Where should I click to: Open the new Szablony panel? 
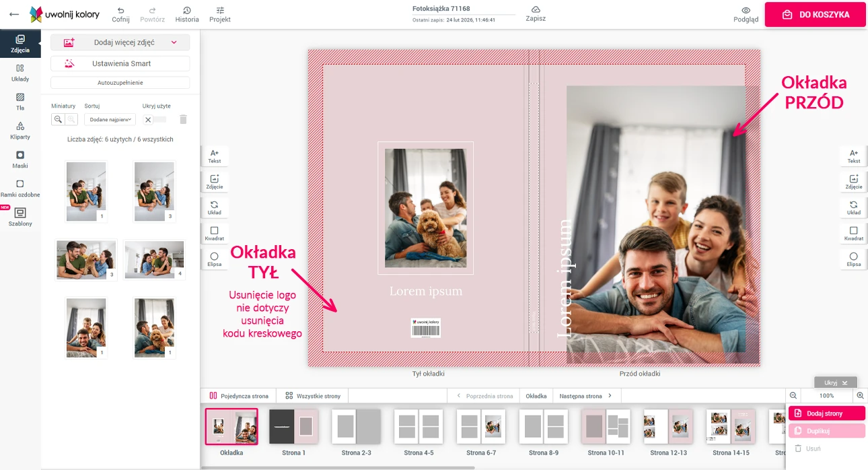(x=20, y=219)
